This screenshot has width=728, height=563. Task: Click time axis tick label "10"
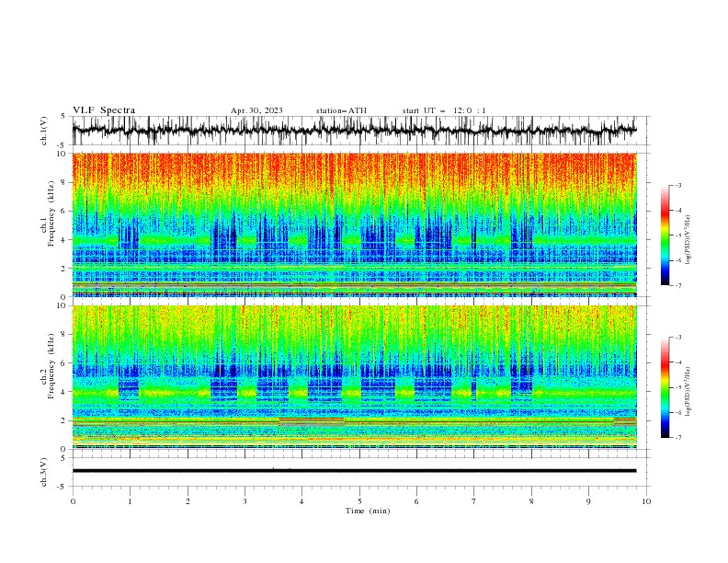click(x=646, y=501)
